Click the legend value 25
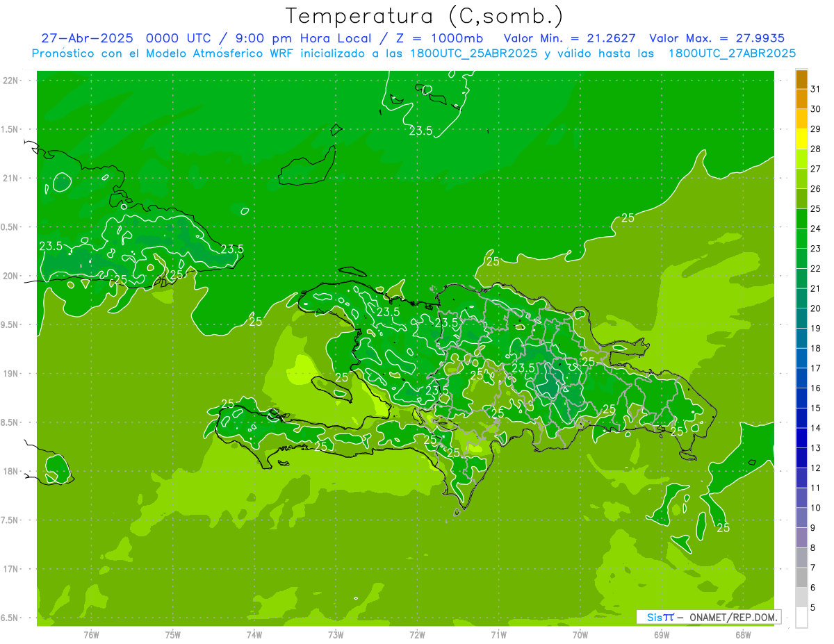Viewport: 834px width, 644px height. (815, 208)
